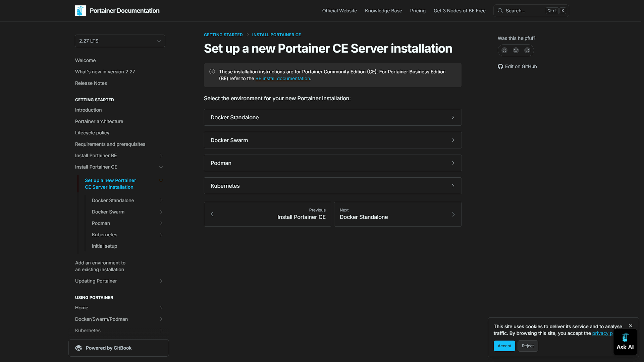This screenshot has width=644, height=362.
Task: Open Initial setup in sidebar
Action: tap(104, 246)
